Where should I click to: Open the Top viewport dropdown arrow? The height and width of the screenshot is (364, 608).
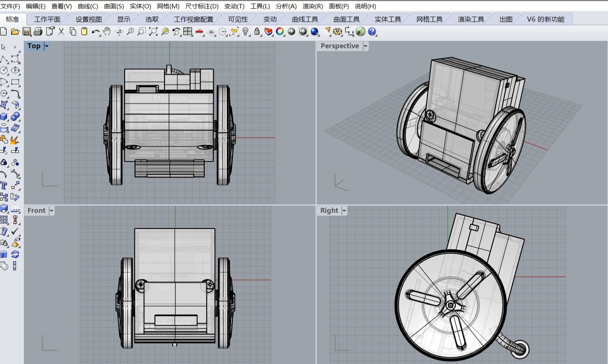point(46,46)
